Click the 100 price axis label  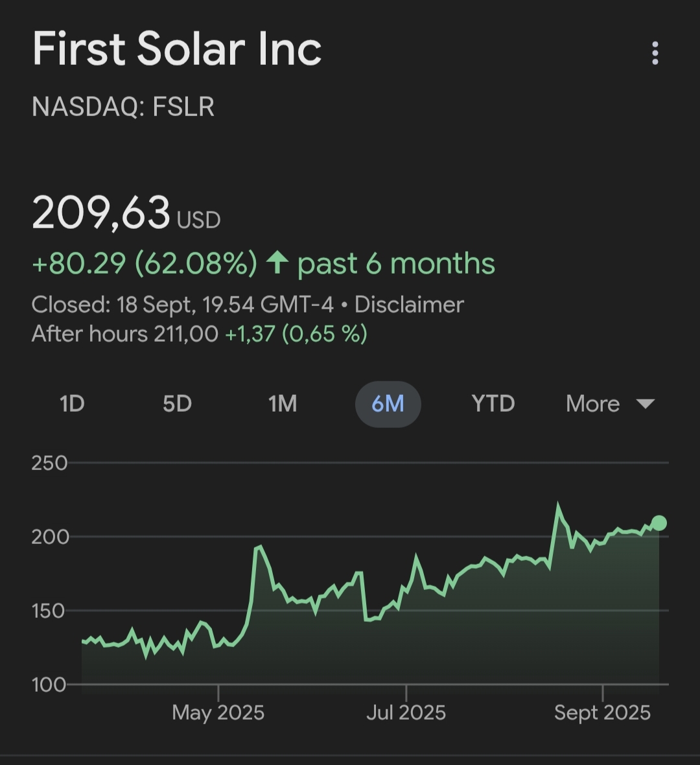[x=49, y=685]
